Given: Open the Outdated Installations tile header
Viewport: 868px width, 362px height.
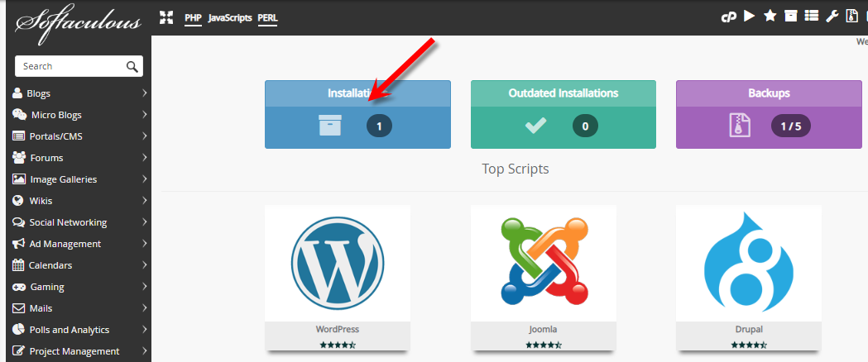Looking at the screenshot, I should [x=563, y=93].
